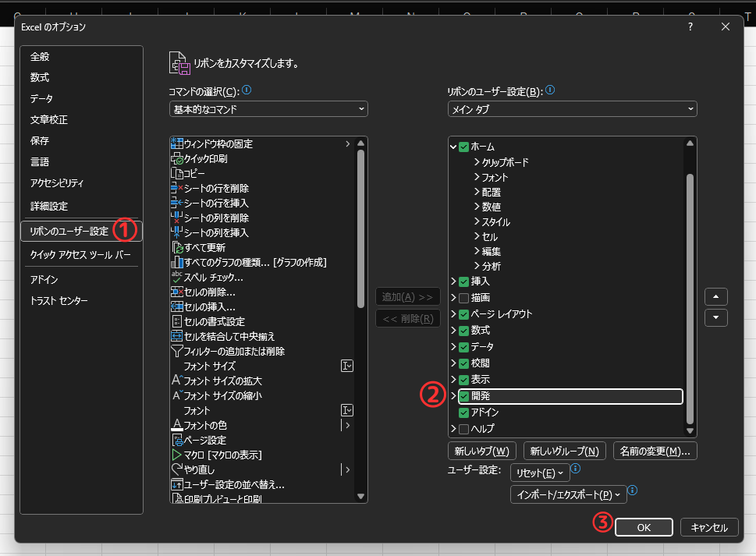Click the 新しいグループ(N) button
Screen dimensions: 756x556
(x=565, y=451)
